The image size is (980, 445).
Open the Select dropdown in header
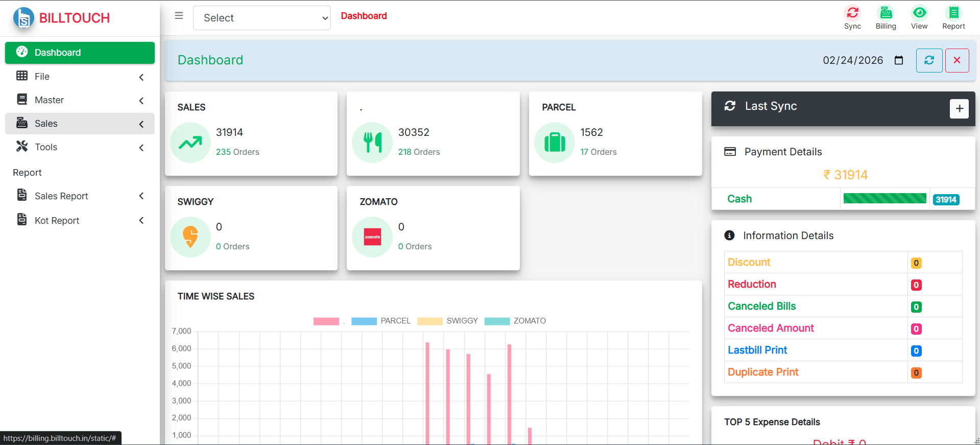coord(261,18)
